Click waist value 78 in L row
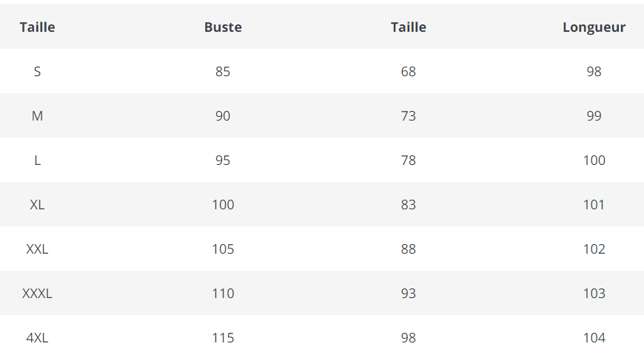Screen dimensions: 644x355 click(409, 160)
